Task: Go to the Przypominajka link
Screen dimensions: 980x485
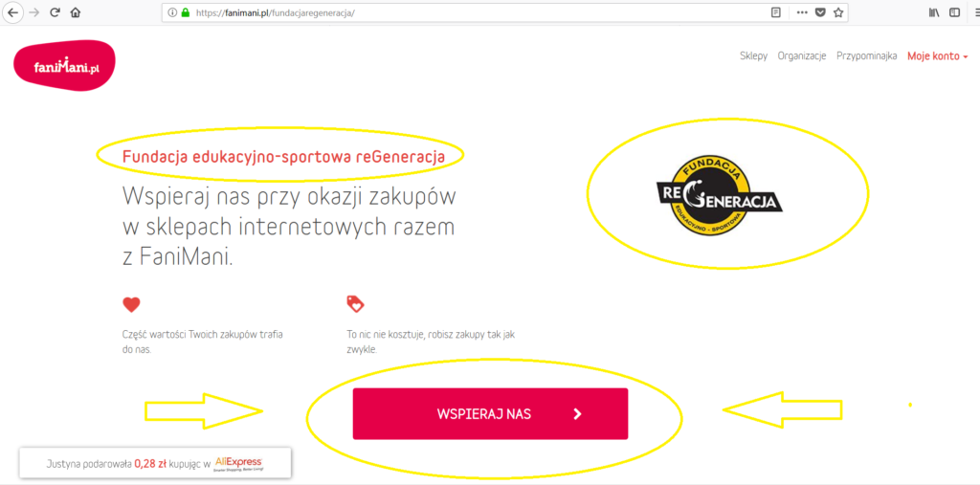Action: [867, 55]
